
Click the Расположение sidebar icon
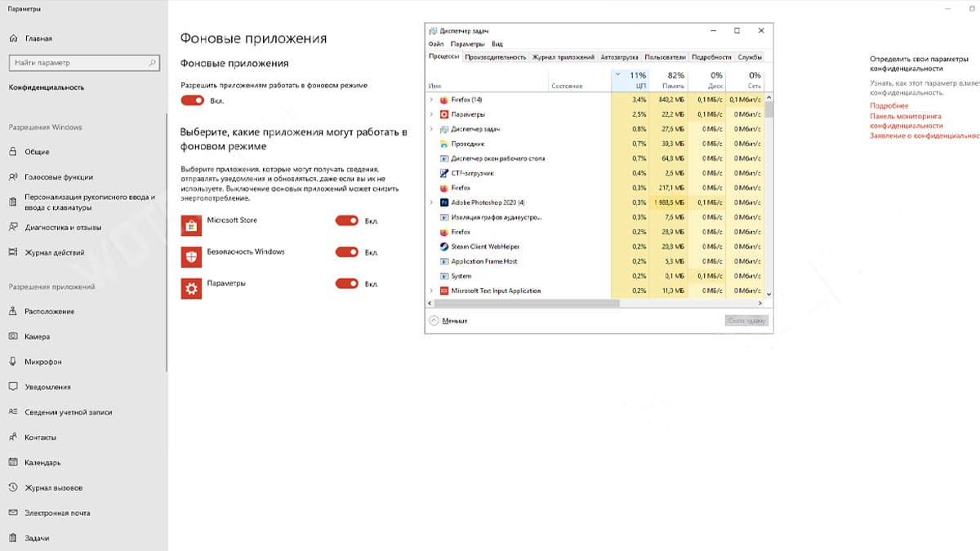[13, 312]
